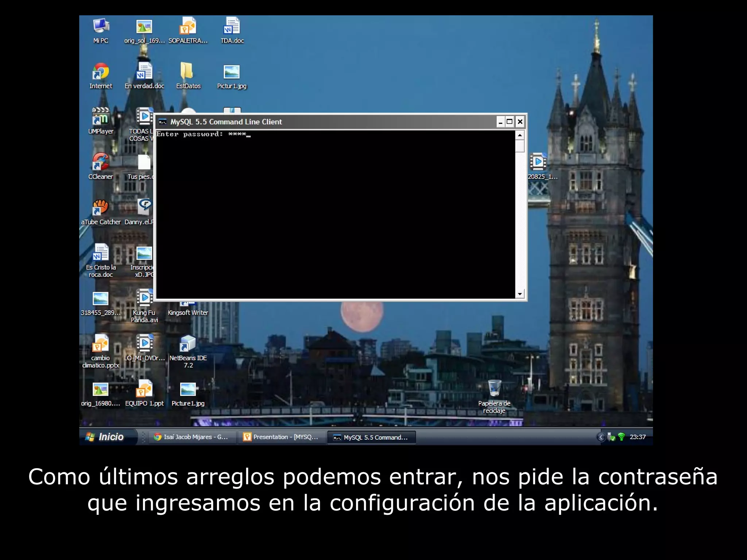This screenshot has width=747, height=560.
Task: Open the MySQL window system menu icon
Action: [x=162, y=122]
